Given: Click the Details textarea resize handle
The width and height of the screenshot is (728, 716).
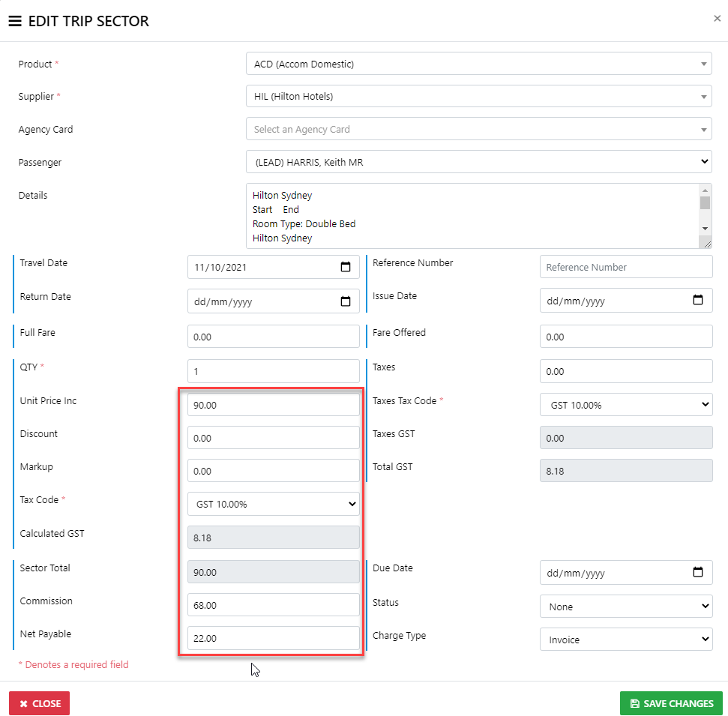Looking at the screenshot, I should click(x=707, y=244).
